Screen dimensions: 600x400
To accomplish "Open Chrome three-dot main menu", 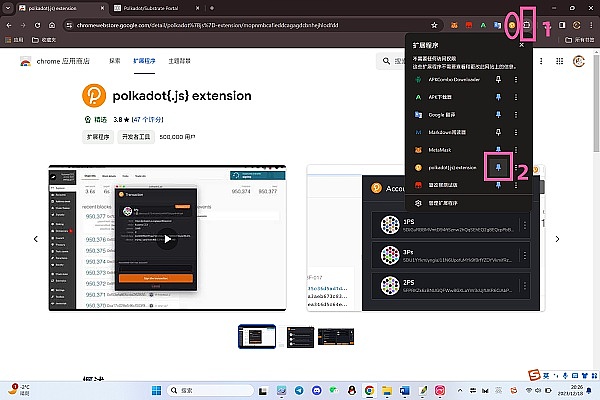I will pos(591,25).
